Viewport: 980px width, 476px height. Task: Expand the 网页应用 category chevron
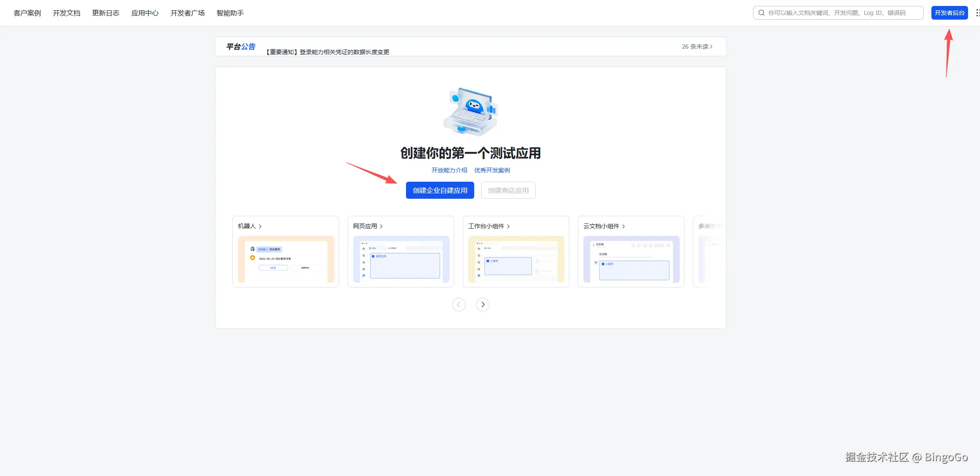tap(382, 226)
